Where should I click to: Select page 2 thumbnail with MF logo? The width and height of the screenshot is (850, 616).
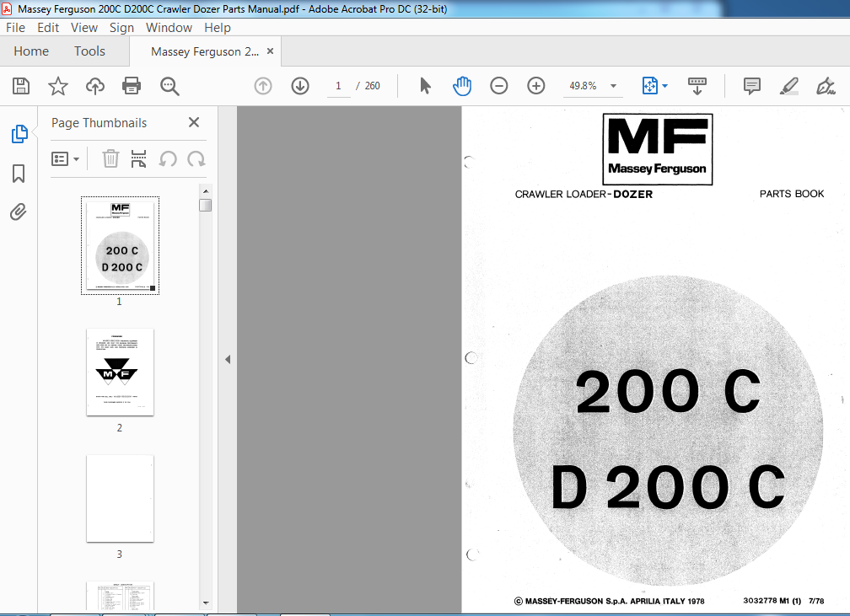pos(120,372)
